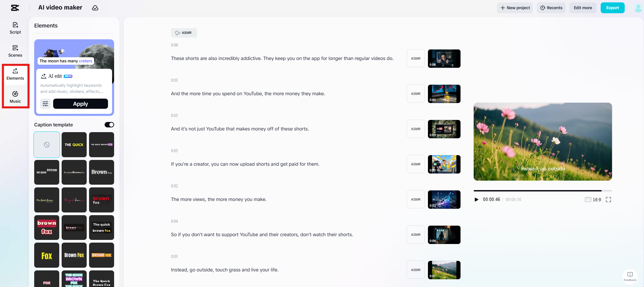Choose the red boxed 'brown fox' template
The image size is (644, 287).
point(47,227)
